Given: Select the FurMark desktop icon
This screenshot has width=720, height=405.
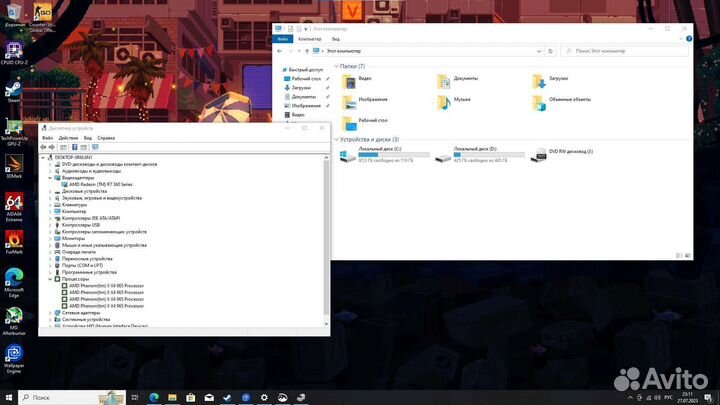Looking at the screenshot, I should (x=14, y=241).
